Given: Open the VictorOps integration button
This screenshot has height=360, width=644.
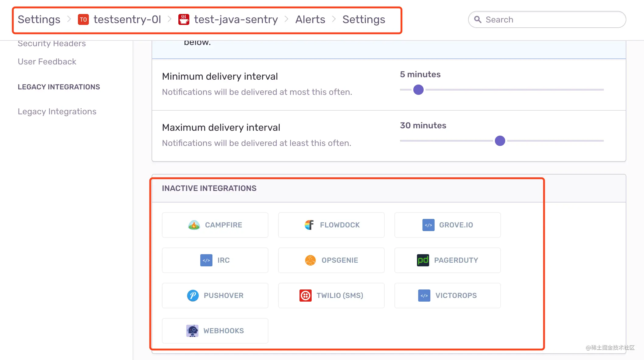Looking at the screenshot, I should [448, 296].
